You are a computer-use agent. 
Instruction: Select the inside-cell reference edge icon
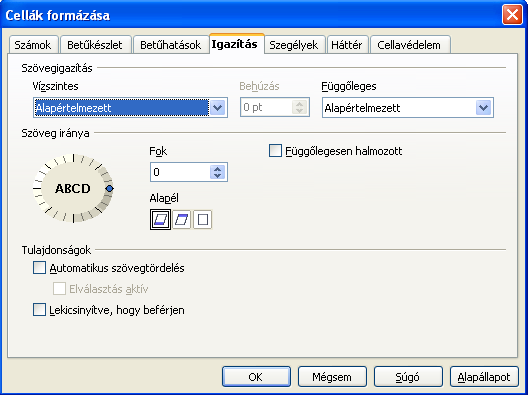click(x=203, y=220)
